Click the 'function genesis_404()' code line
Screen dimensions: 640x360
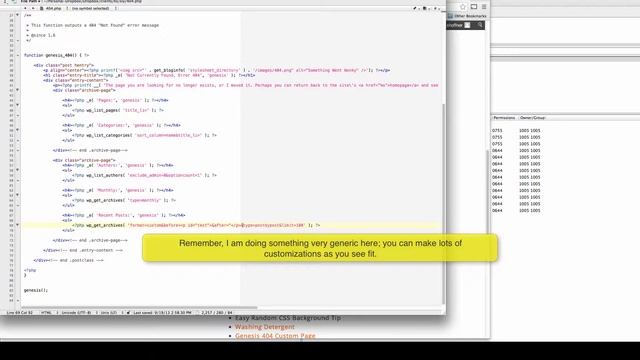point(56,55)
